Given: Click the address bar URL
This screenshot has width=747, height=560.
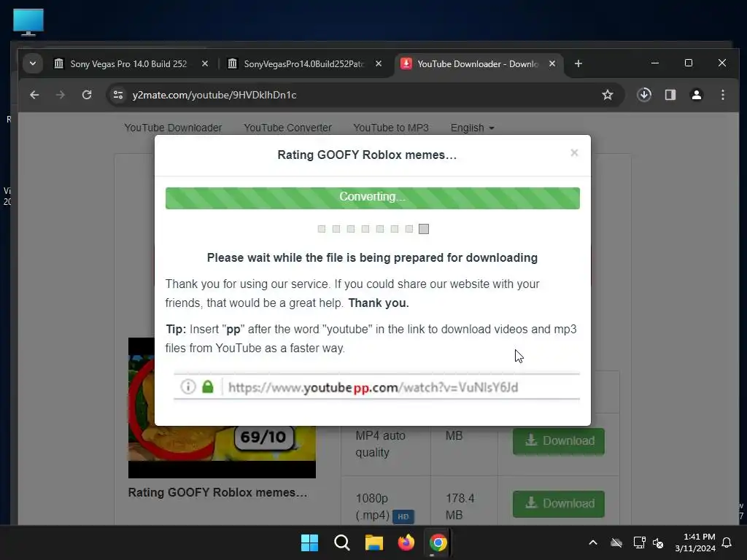Looking at the screenshot, I should [214, 95].
